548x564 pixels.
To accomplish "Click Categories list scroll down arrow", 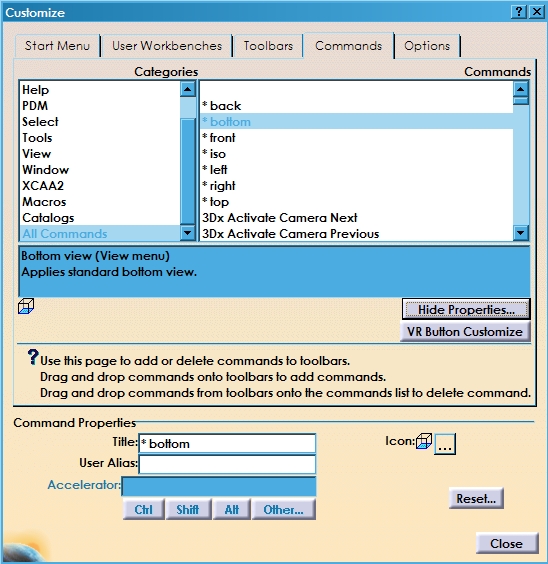I will [x=188, y=233].
